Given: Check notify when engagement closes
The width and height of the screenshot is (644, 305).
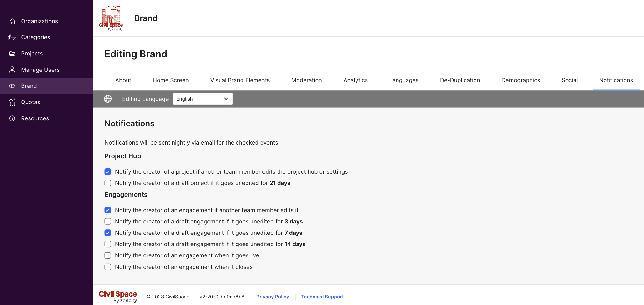Looking at the screenshot, I should 108,267.
